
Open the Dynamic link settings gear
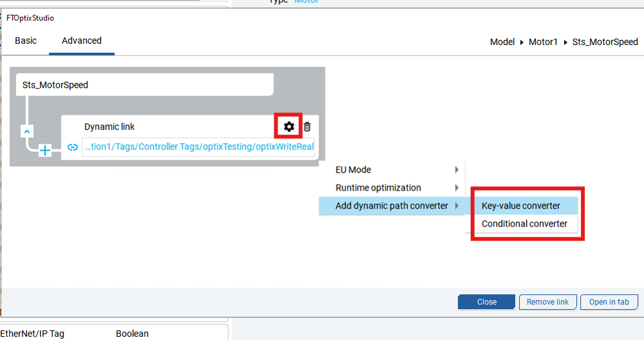[x=289, y=127]
